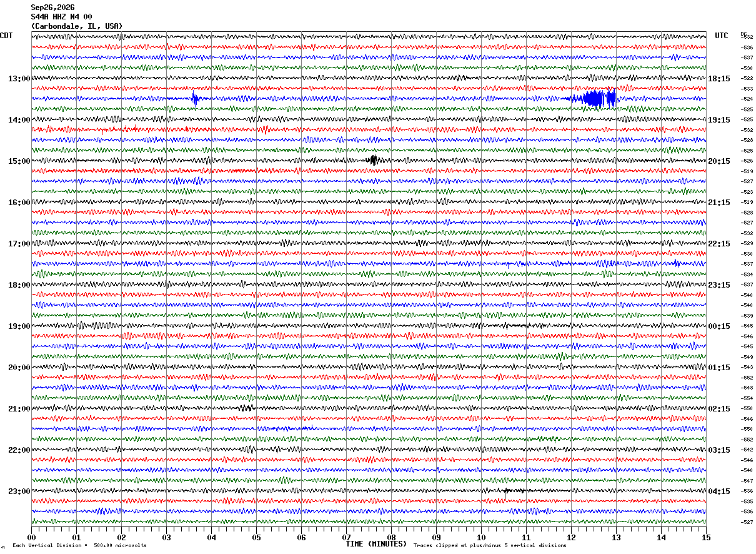Click the 23:00 CDT time label
This screenshot has height=554, width=756.
[x=19, y=491]
